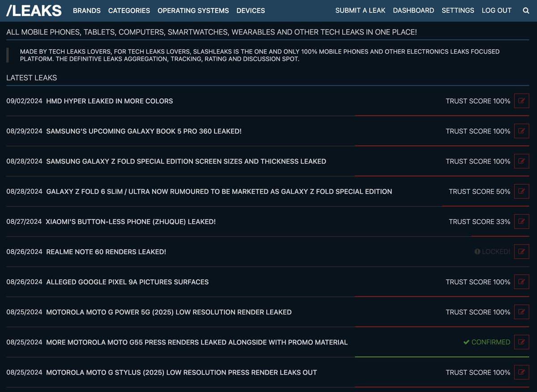This screenshot has height=392, width=537.
Task: Open Galaxy Z Fold 6 Slim / Ultra rumour
Action: coord(219,192)
